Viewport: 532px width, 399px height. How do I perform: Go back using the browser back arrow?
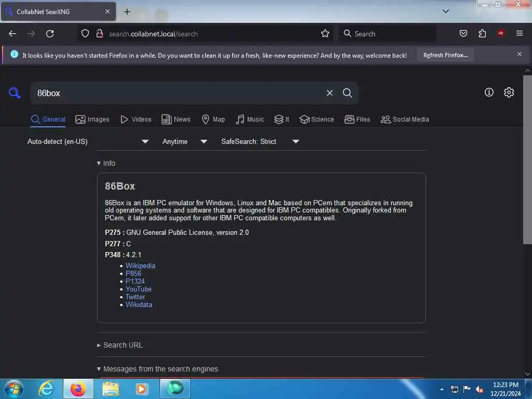click(12, 34)
